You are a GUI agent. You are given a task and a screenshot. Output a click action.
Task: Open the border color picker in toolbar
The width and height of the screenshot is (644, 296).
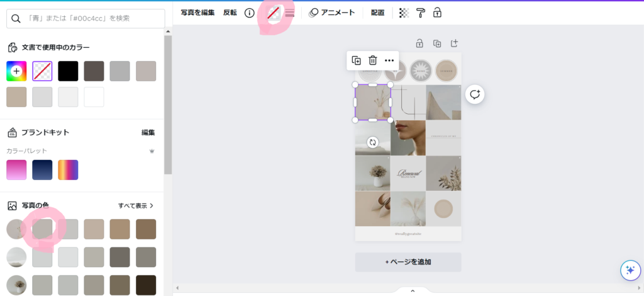(274, 13)
